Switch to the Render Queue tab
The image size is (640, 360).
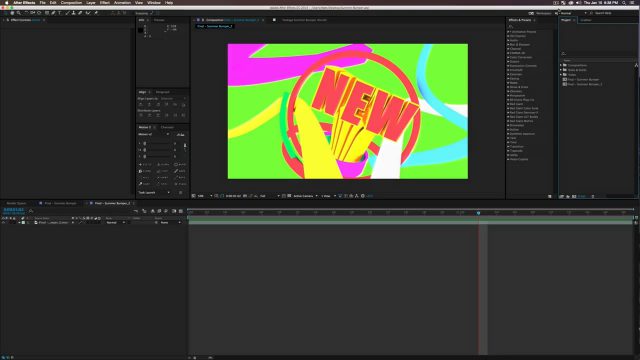(16, 203)
